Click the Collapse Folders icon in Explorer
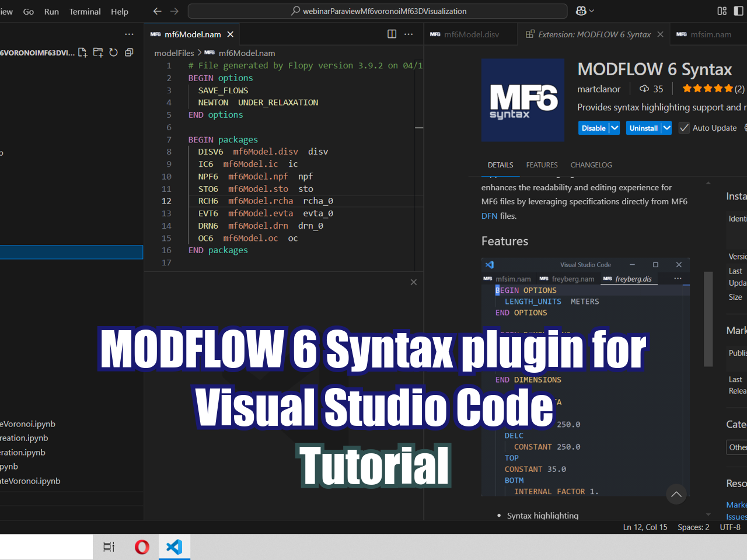The width and height of the screenshot is (747, 560). (128, 52)
